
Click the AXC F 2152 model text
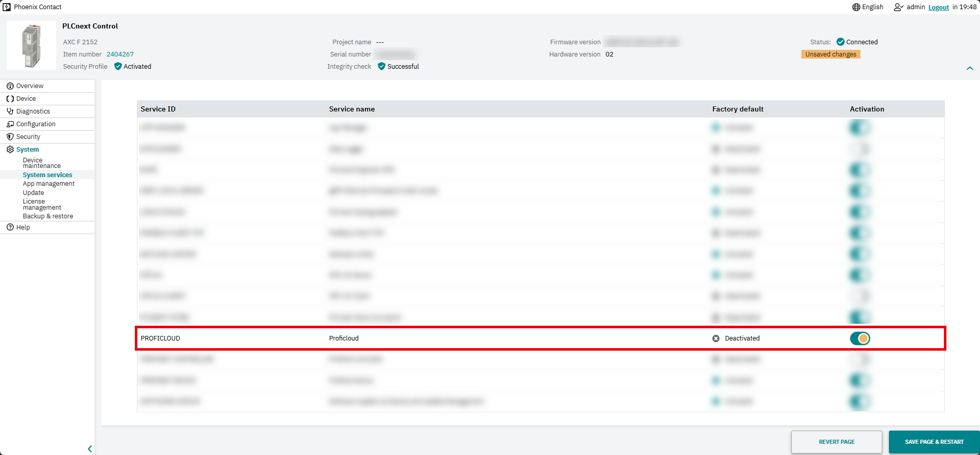80,42
